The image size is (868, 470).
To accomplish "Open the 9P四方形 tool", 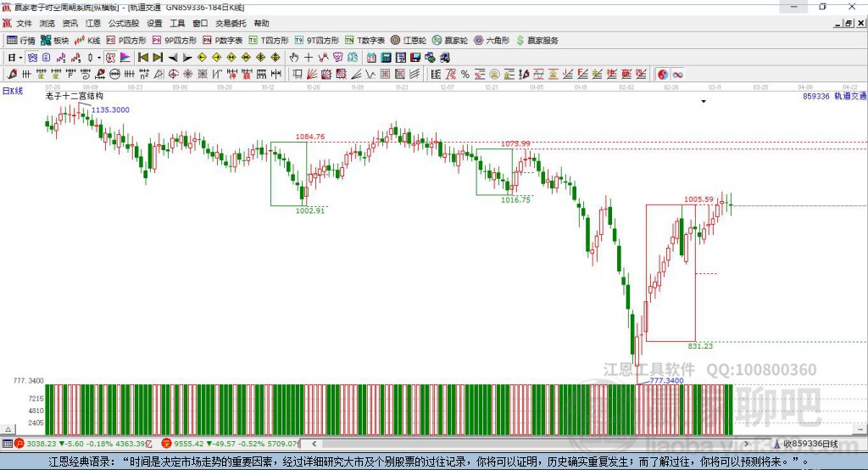I will coord(175,41).
